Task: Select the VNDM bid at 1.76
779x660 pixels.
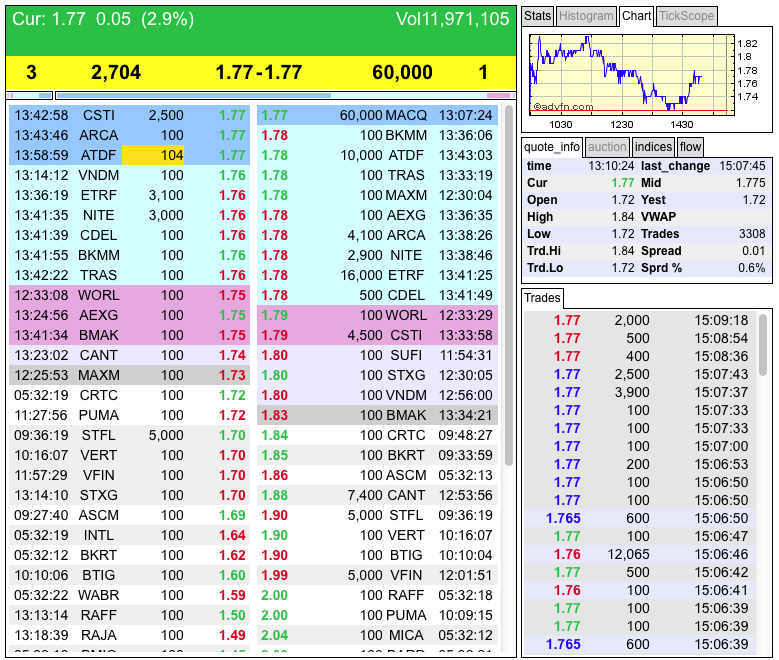Action: [x=129, y=175]
